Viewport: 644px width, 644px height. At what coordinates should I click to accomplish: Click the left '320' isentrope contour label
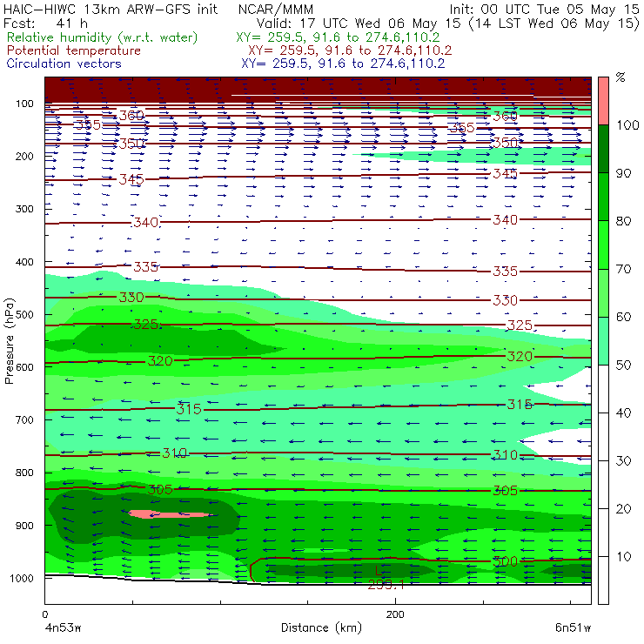tap(160, 360)
